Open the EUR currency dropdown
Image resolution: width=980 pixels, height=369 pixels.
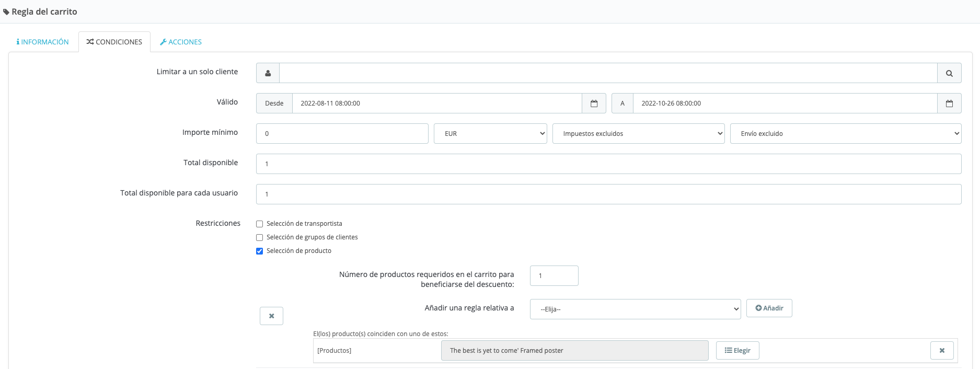[490, 134]
